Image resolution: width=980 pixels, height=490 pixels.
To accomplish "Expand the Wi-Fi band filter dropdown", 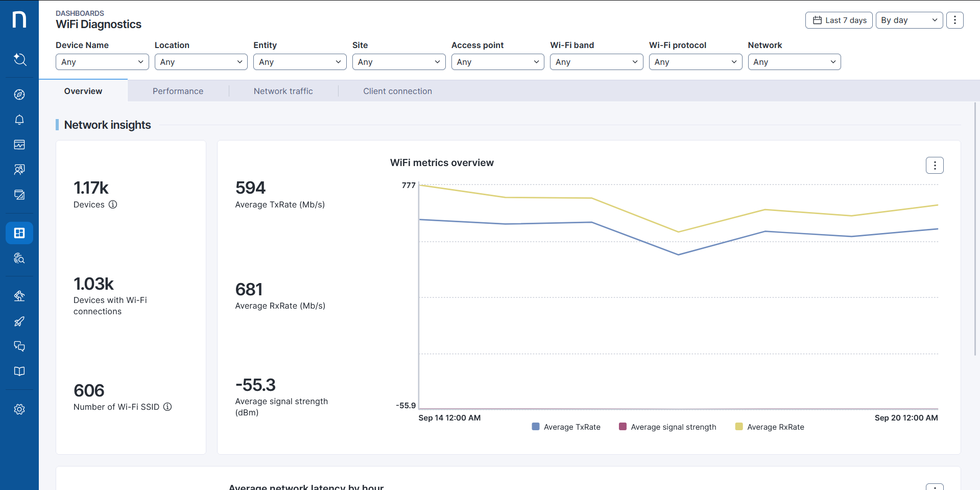I will pos(596,62).
